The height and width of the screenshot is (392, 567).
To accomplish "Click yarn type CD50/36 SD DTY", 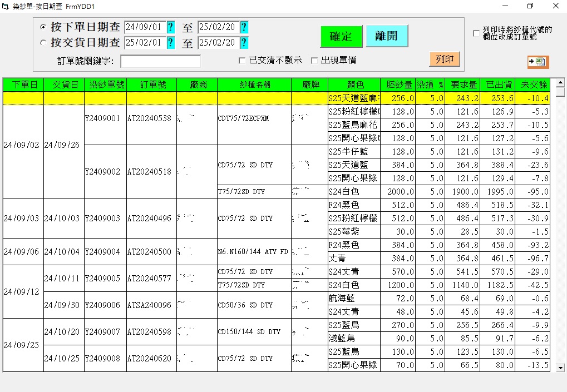I will coord(254,305).
